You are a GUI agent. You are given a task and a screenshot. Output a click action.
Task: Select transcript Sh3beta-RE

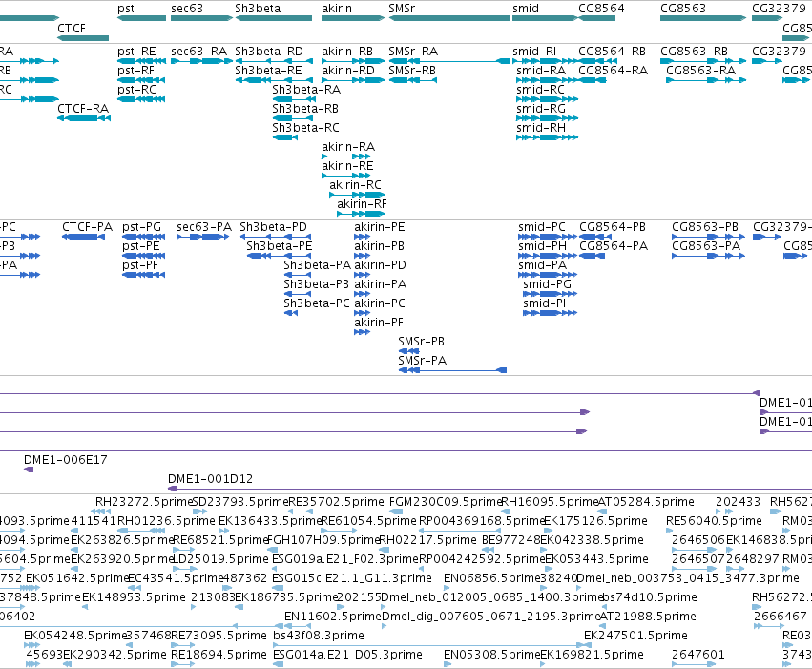[x=268, y=71]
